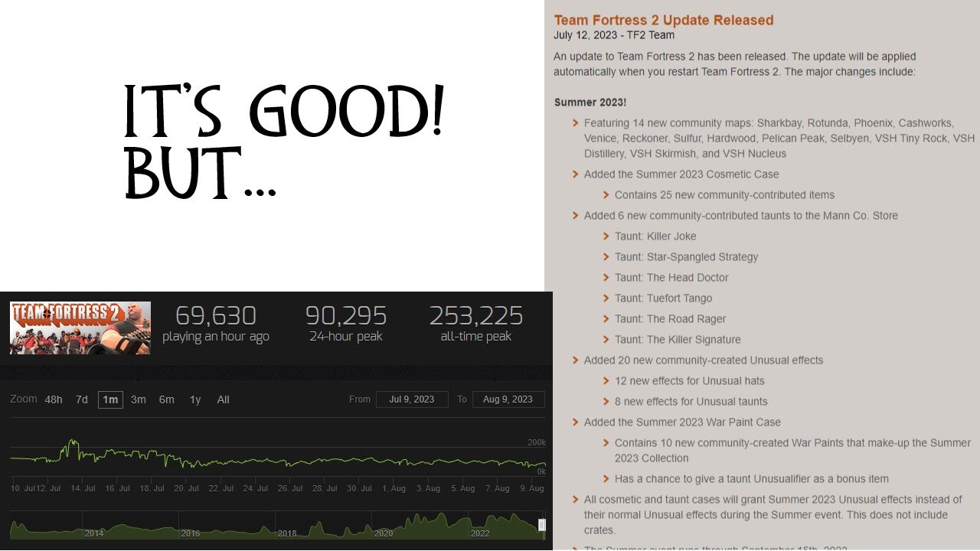Click the Taunt: The Killer Signature entry
980x551 pixels.
pos(678,340)
